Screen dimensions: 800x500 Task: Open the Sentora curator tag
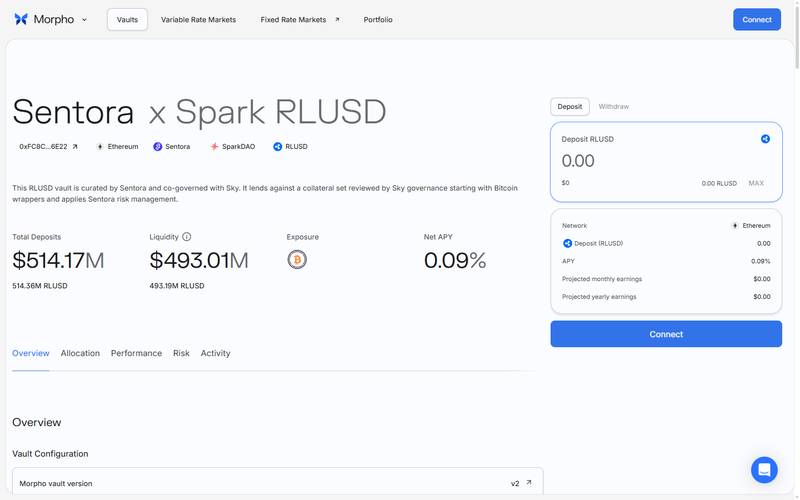point(178,146)
